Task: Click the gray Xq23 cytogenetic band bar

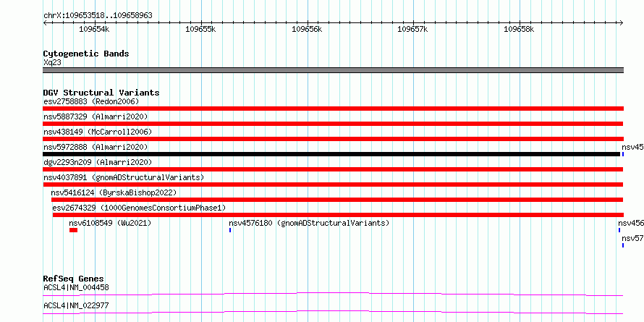Action: [333, 70]
